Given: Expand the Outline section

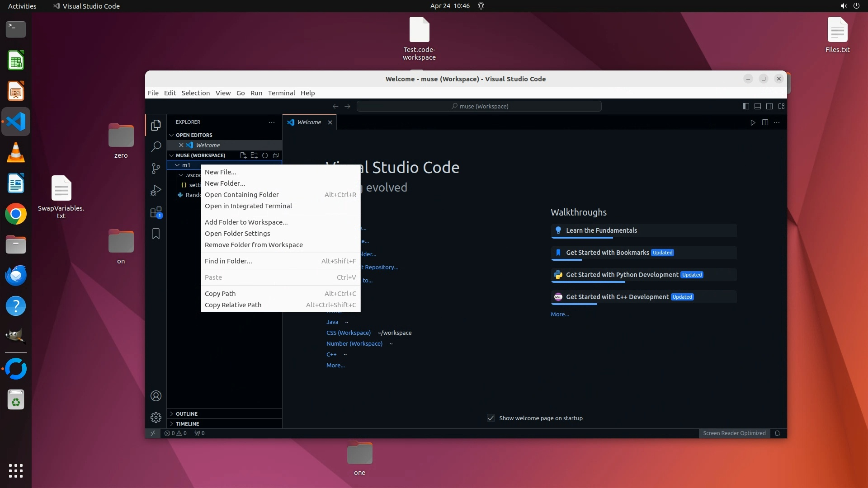Looking at the screenshot, I should pyautogui.click(x=186, y=414).
